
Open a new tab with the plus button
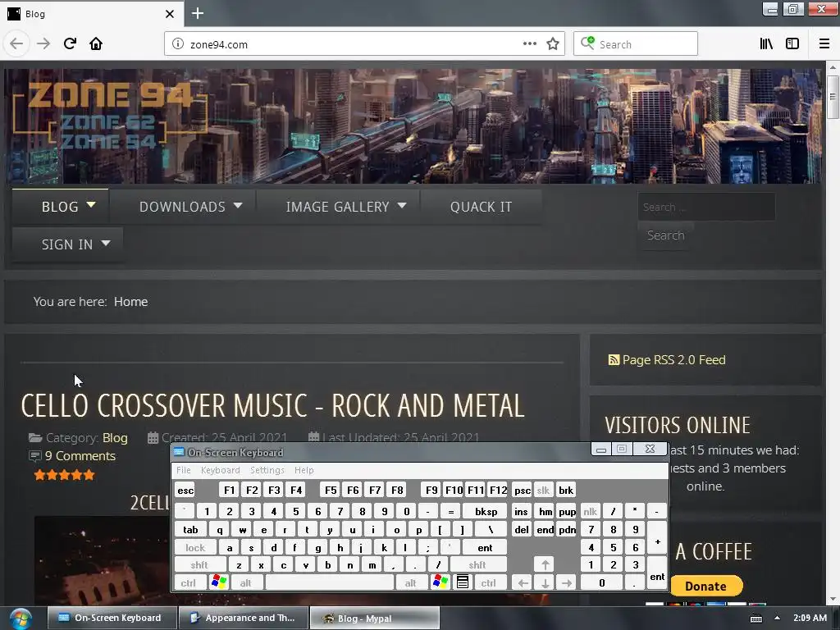(x=198, y=13)
